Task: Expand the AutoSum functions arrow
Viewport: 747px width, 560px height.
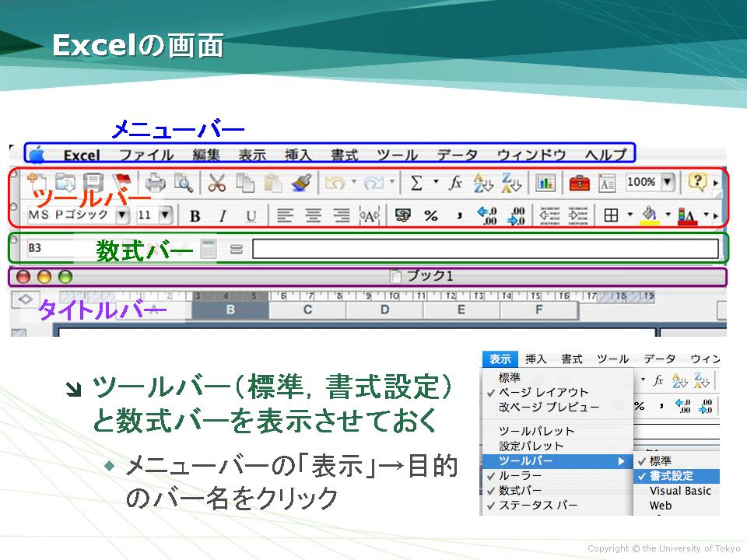Action: point(436,182)
